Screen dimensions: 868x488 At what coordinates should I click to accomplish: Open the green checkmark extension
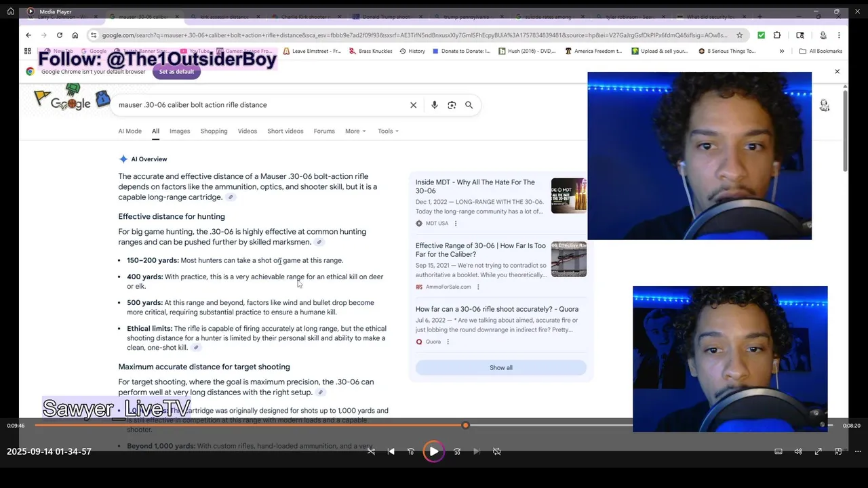coord(762,35)
